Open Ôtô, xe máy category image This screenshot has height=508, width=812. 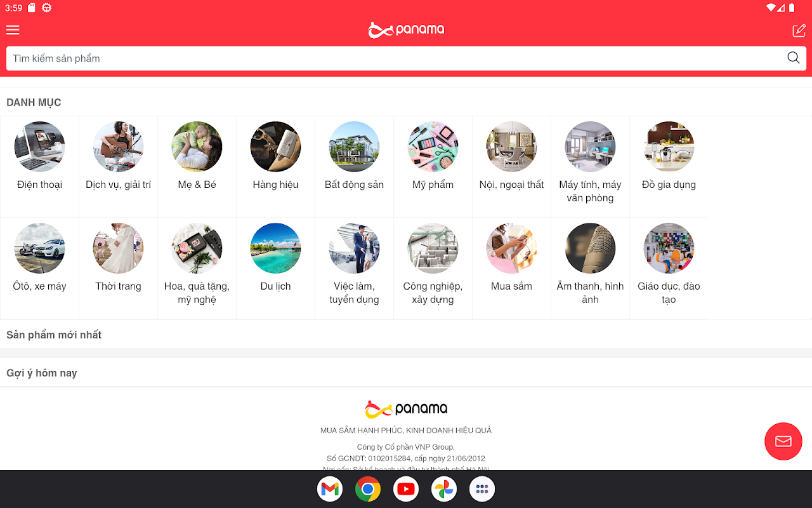(x=39, y=248)
